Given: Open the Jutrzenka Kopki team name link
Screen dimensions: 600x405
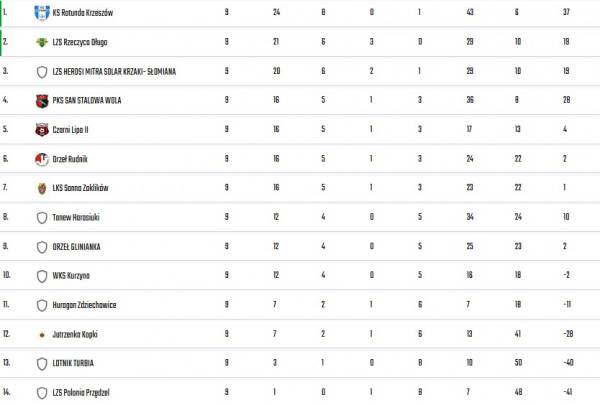Looking at the screenshot, I should 76,334.
